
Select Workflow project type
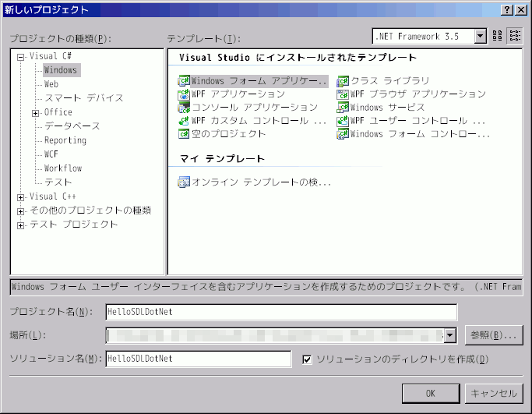click(x=63, y=168)
